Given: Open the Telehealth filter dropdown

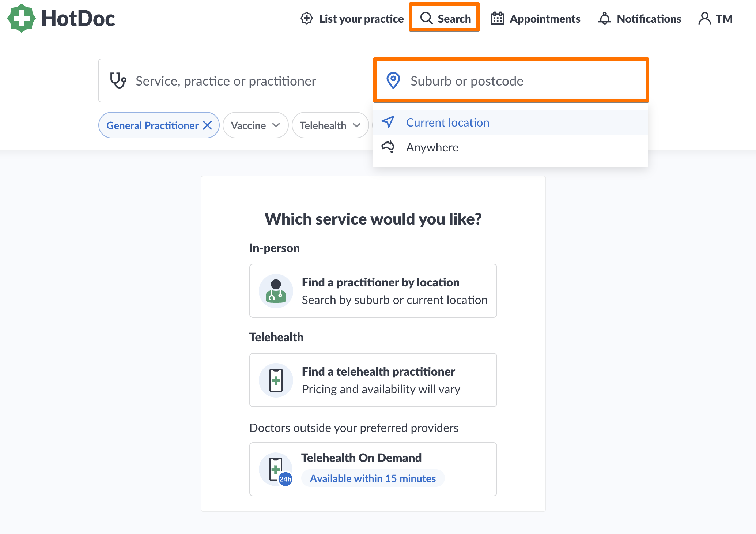Looking at the screenshot, I should [330, 125].
